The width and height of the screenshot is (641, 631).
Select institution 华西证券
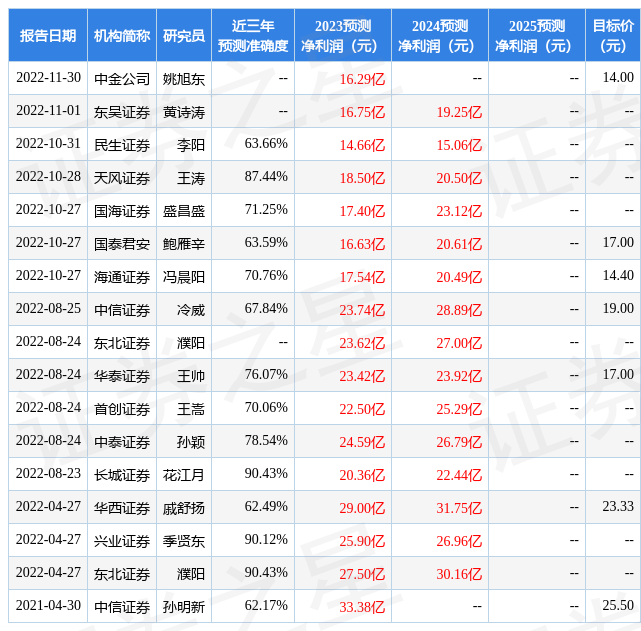pos(122,509)
